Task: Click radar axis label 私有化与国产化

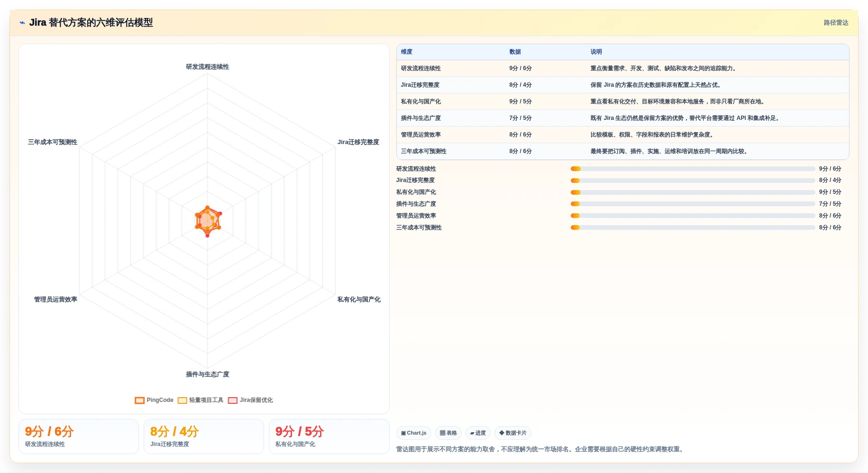Action: (359, 300)
